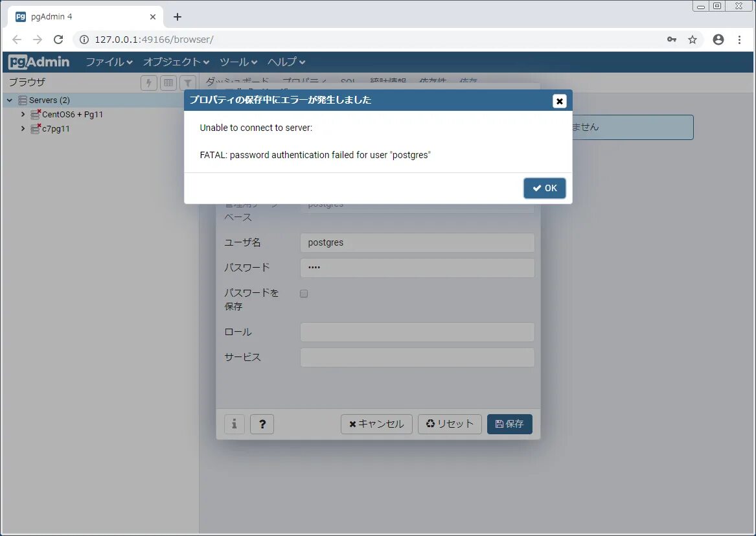Click the site information icon in the address bar
The image size is (756, 536).
84,40
